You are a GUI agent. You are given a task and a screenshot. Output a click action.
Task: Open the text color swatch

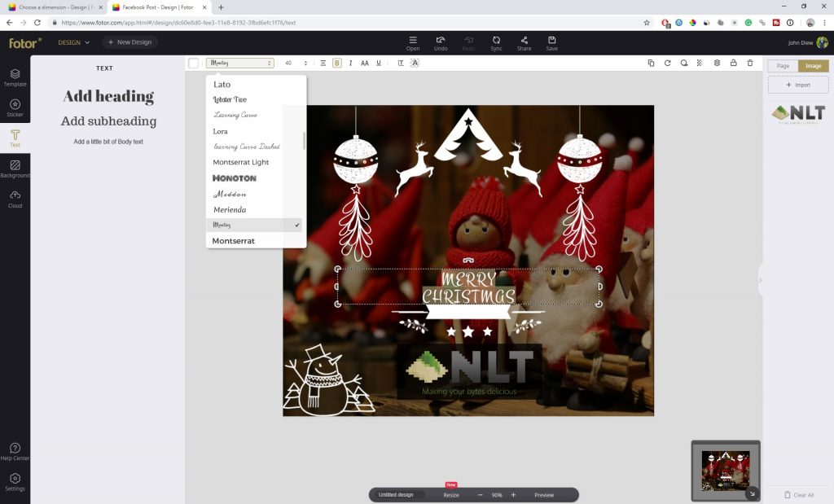click(x=194, y=63)
